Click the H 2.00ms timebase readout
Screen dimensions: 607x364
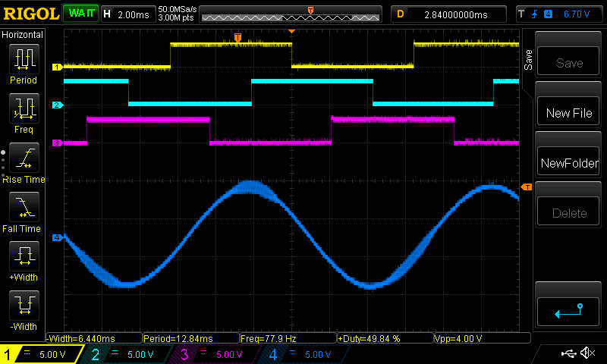(128, 14)
